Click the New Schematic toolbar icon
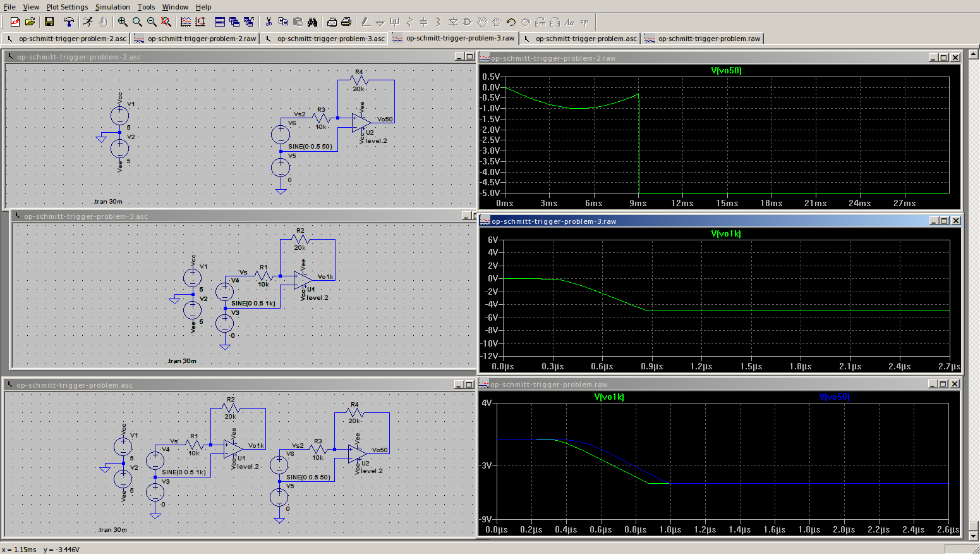Screen dimensions: 980x554 coord(15,22)
